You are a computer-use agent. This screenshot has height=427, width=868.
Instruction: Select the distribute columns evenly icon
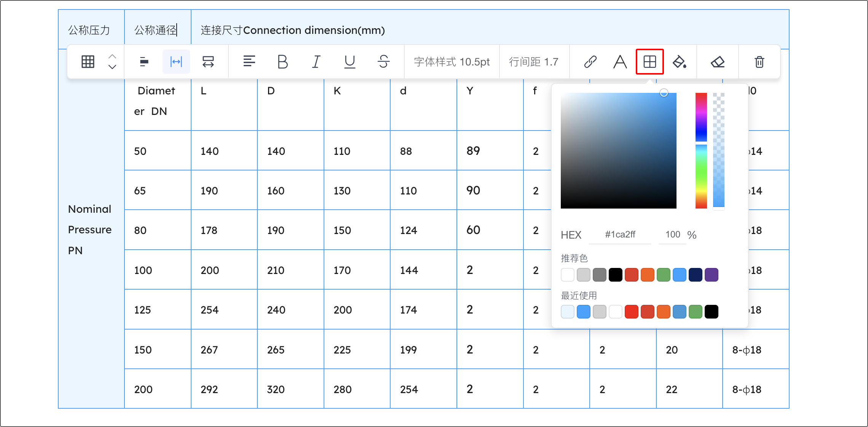[208, 62]
